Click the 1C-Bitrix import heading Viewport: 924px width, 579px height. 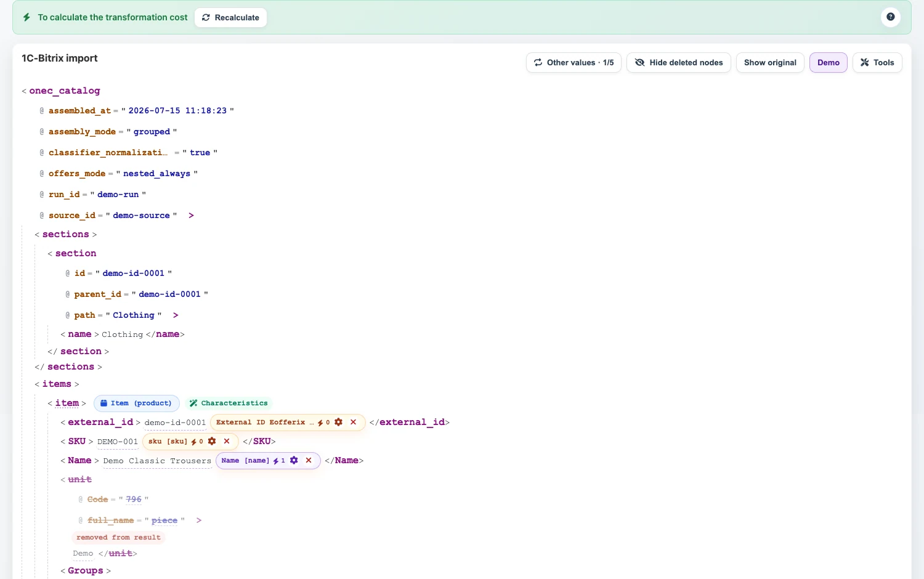60,58
